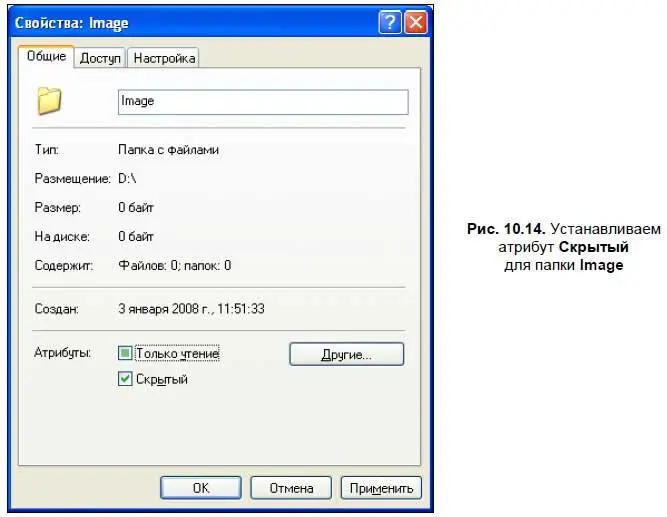667x517 pixels.
Task: Click the date 3 января 2008 г., 11:51:33
Action: 191,308
